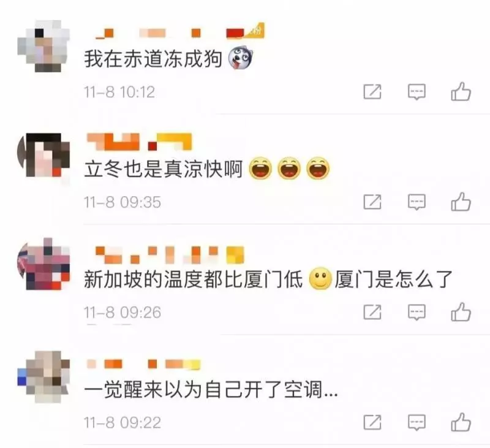Reply to the 我在赤道冻成狗 comment
Viewport: 490px width, 448px height.
[x=417, y=92]
